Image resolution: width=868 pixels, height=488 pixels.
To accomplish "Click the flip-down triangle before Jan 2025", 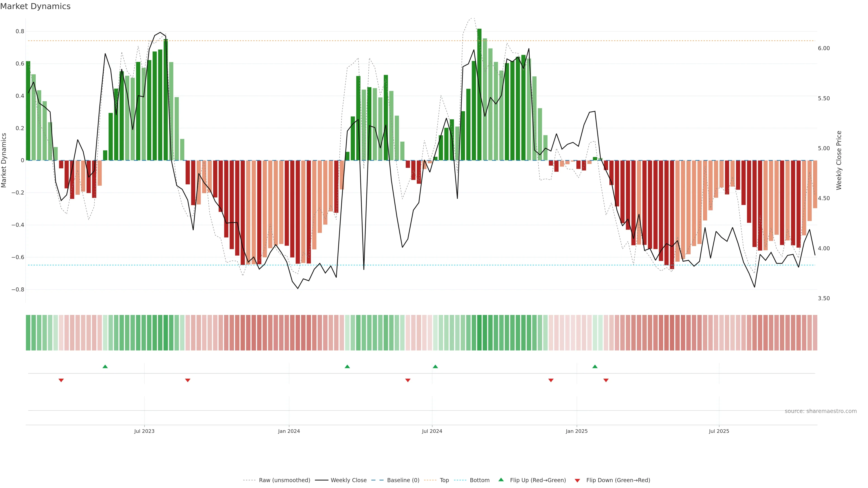I will pos(551,380).
